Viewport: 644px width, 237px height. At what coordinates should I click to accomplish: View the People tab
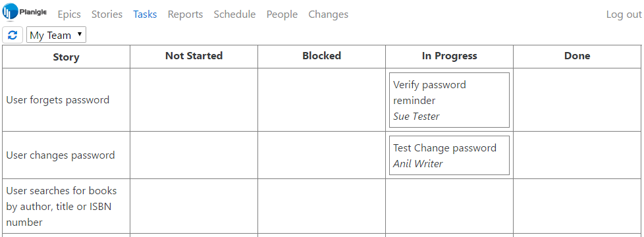pos(282,14)
